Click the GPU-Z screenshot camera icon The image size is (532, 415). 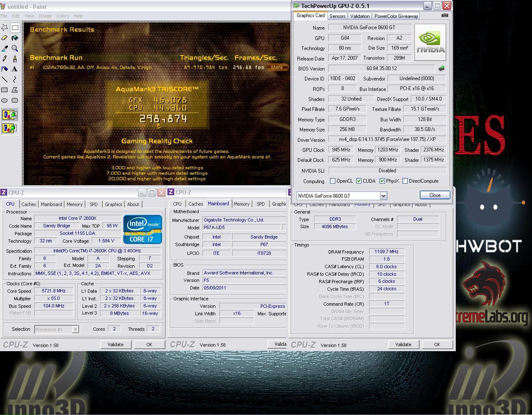coord(445,15)
